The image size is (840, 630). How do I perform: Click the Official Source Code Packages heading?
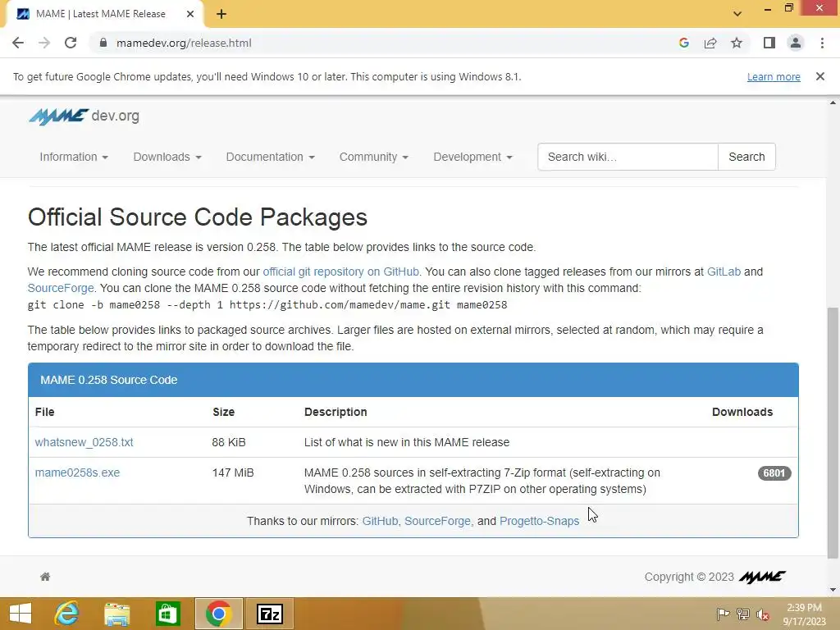[198, 217]
